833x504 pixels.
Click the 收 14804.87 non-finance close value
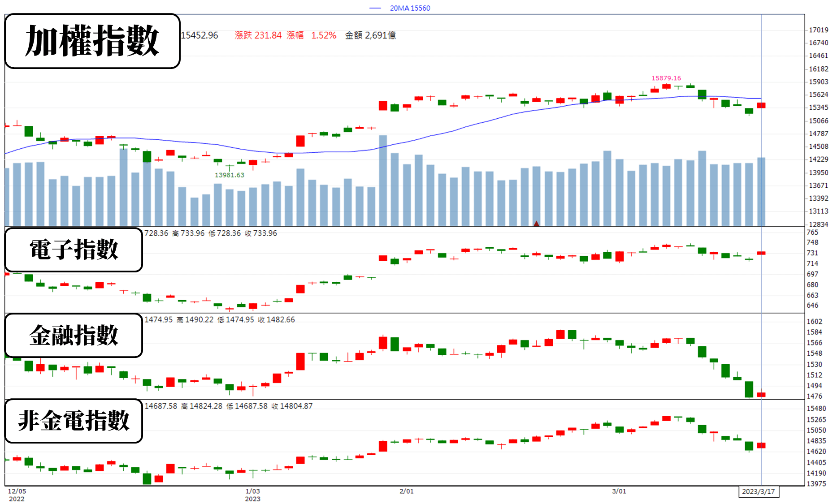tap(292, 406)
